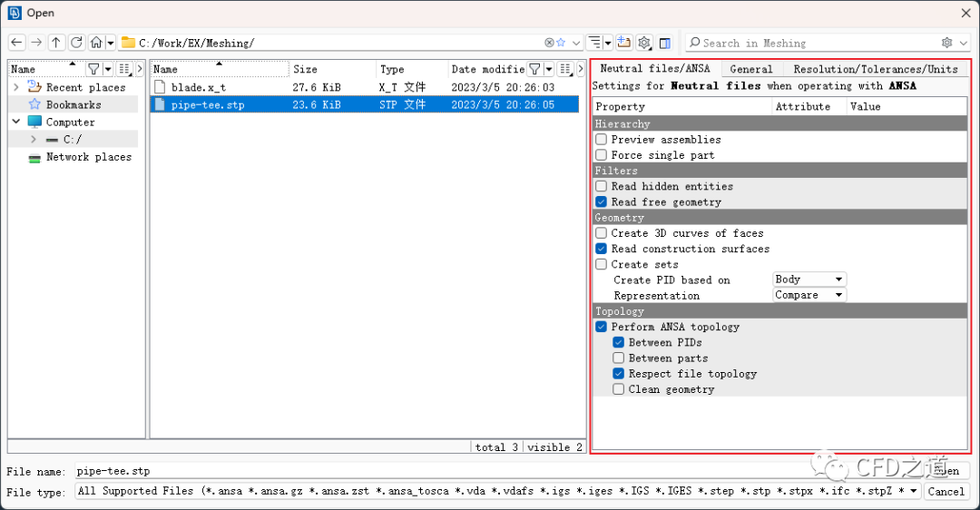Refresh the current folder listing
This screenshot has height=510, width=980.
point(76,43)
